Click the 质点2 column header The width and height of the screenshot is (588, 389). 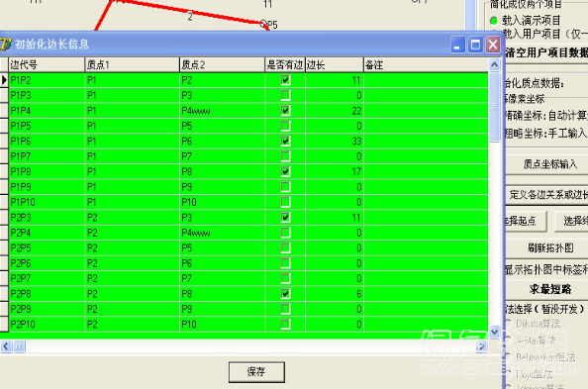(222, 65)
